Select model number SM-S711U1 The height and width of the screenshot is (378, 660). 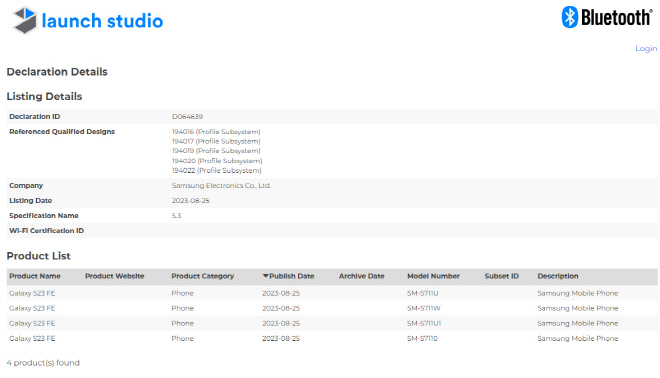pos(424,324)
